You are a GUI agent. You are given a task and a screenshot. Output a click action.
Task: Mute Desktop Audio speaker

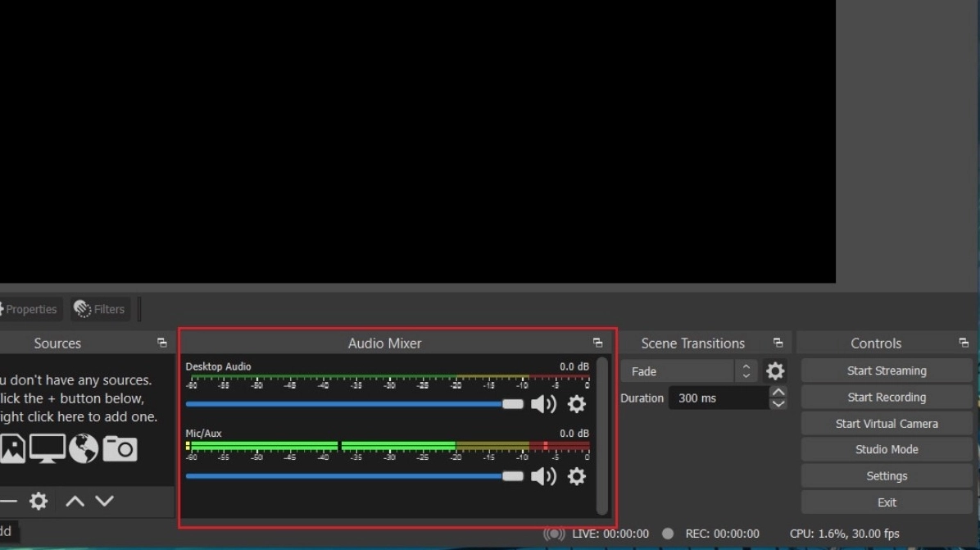pos(543,404)
